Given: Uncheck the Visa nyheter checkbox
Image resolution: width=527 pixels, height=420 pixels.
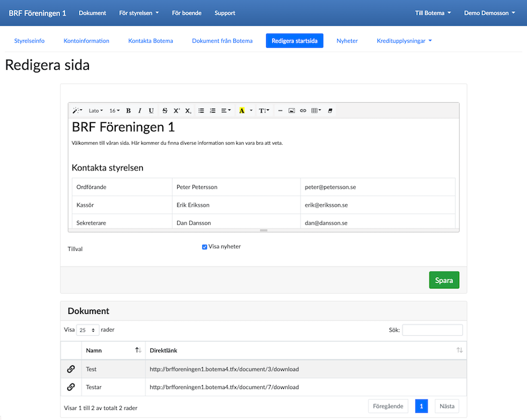Looking at the screenshot, I should (x=205, y=247).
